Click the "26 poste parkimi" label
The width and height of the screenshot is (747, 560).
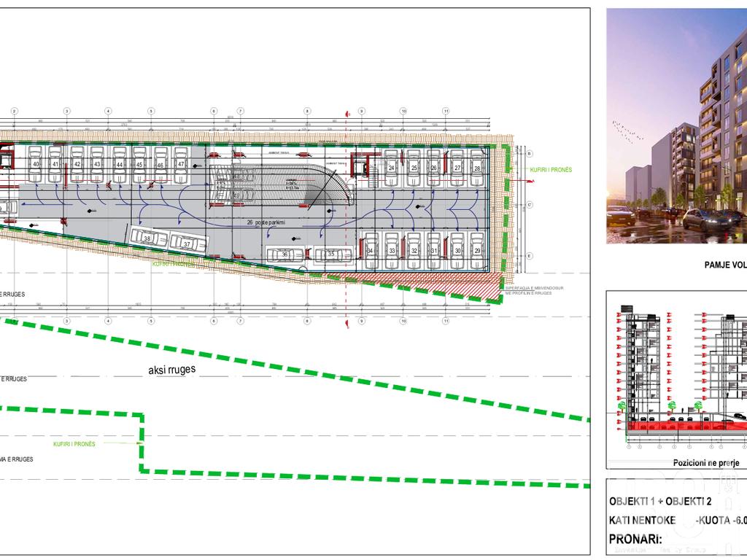point(266,222)
